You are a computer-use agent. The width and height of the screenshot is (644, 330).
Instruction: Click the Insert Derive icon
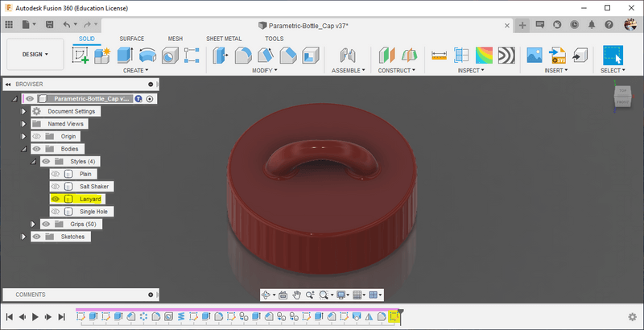click(x=580, y=55)
